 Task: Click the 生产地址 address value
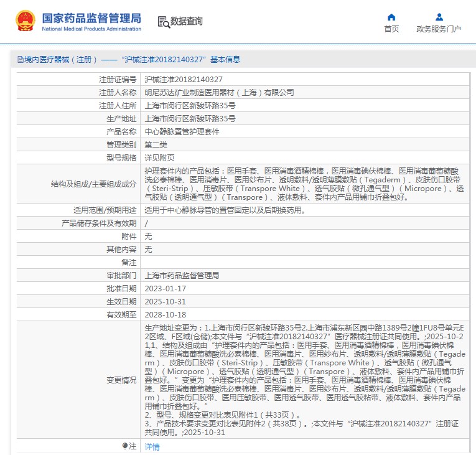click(x=190, y=119)
